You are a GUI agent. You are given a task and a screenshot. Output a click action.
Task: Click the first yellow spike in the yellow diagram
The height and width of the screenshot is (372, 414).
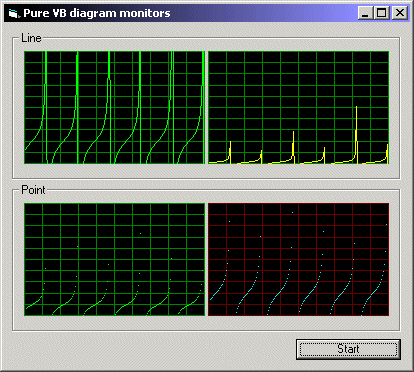click(x=230, y=152)
